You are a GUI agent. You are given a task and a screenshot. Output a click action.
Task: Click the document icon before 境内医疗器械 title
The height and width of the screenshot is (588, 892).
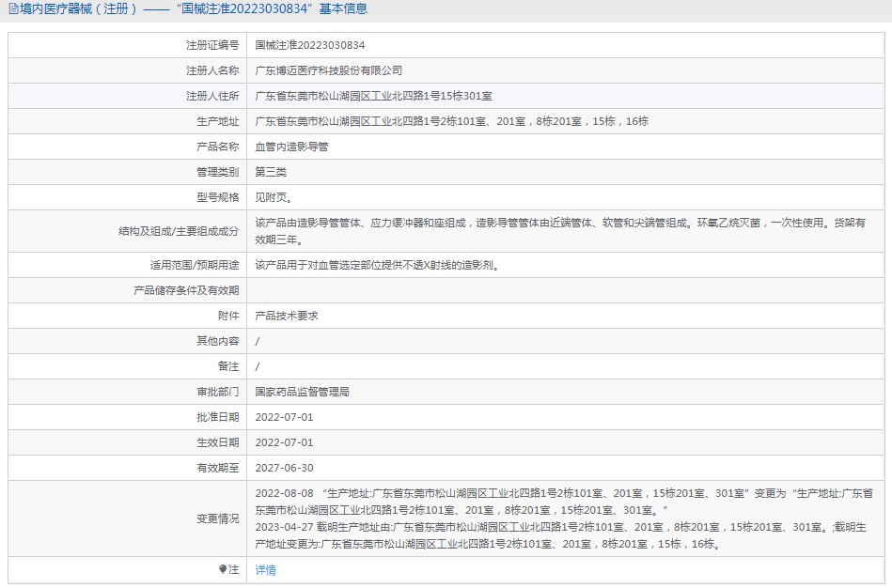[13, 8]
